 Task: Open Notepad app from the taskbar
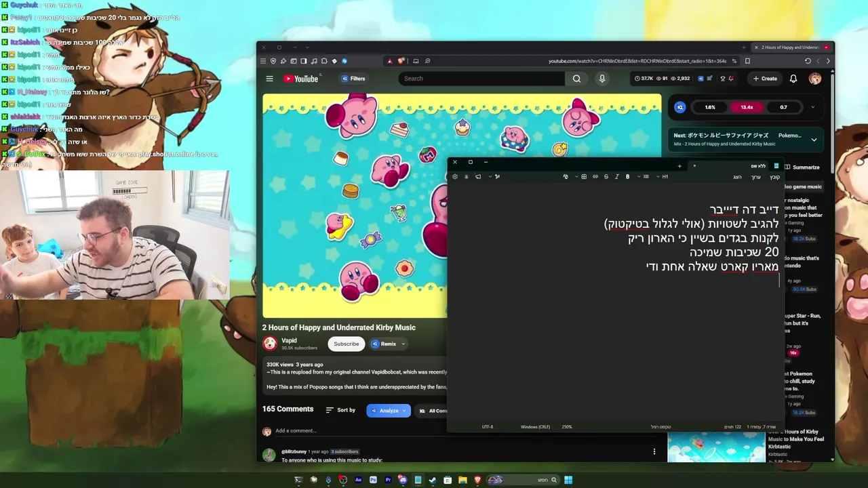click(418, 480)
